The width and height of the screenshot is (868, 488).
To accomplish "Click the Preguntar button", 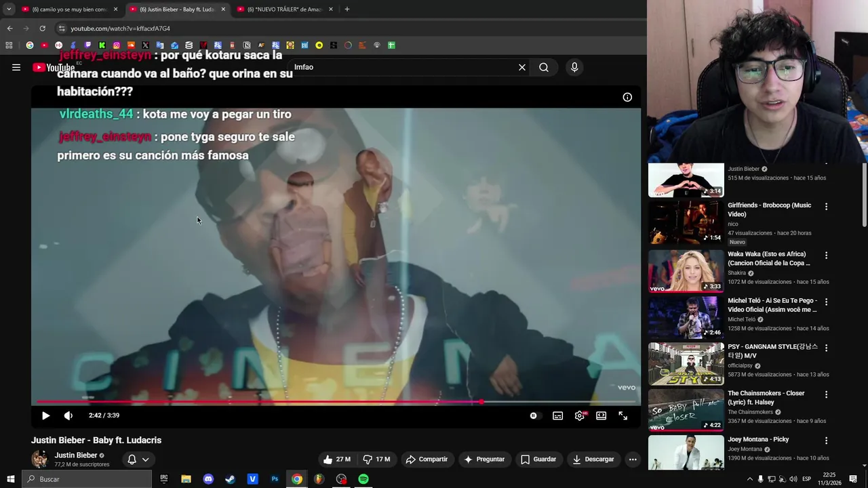I will click(484, 459).
